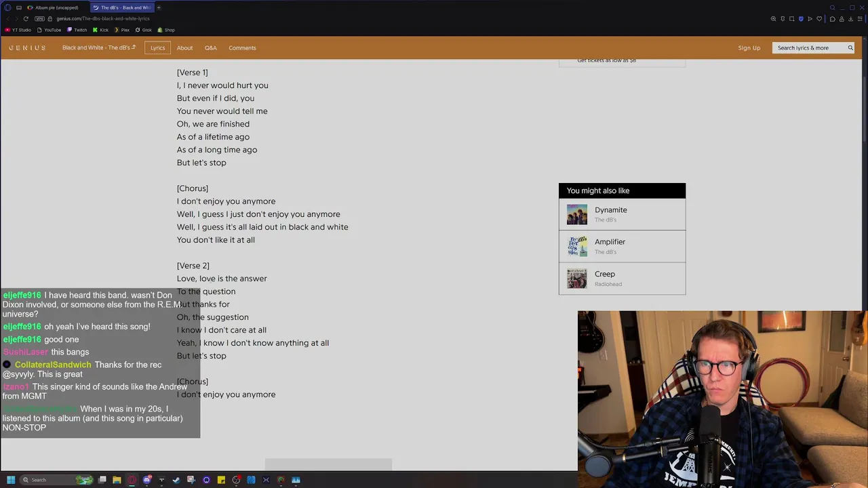Click lyric "I don't enjoy you anymore" in first chorus
868x488 pixels.
click(x=226, y=201)
